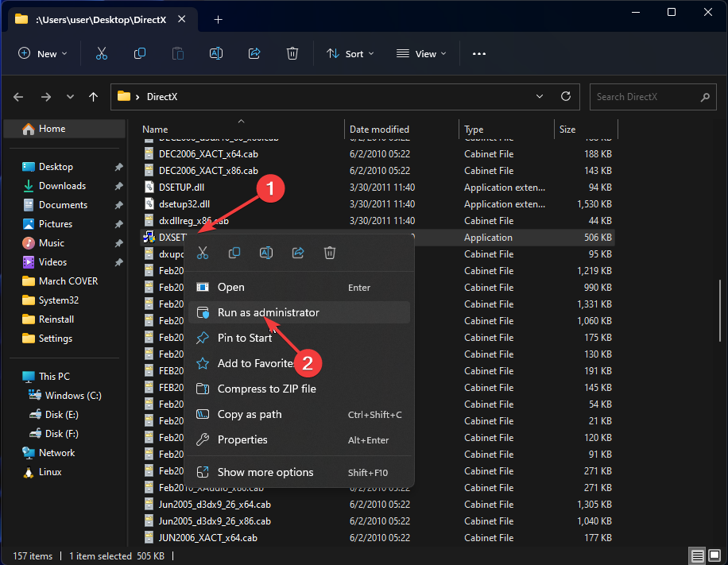Click the Rename icon in context menu
Image resolution: width=728 pixels, height=565 pixels.
click(266, 253)
